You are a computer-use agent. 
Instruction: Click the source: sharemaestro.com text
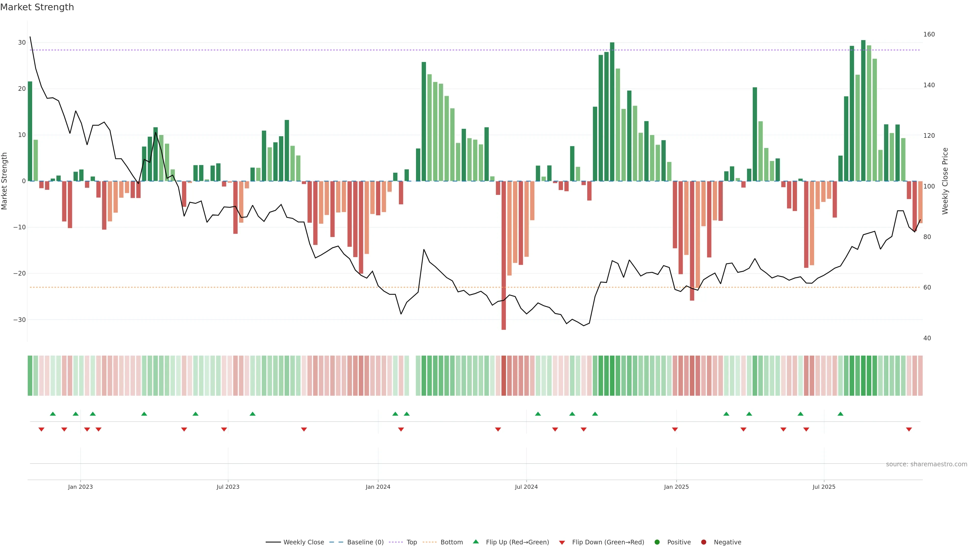click(926, 464)
